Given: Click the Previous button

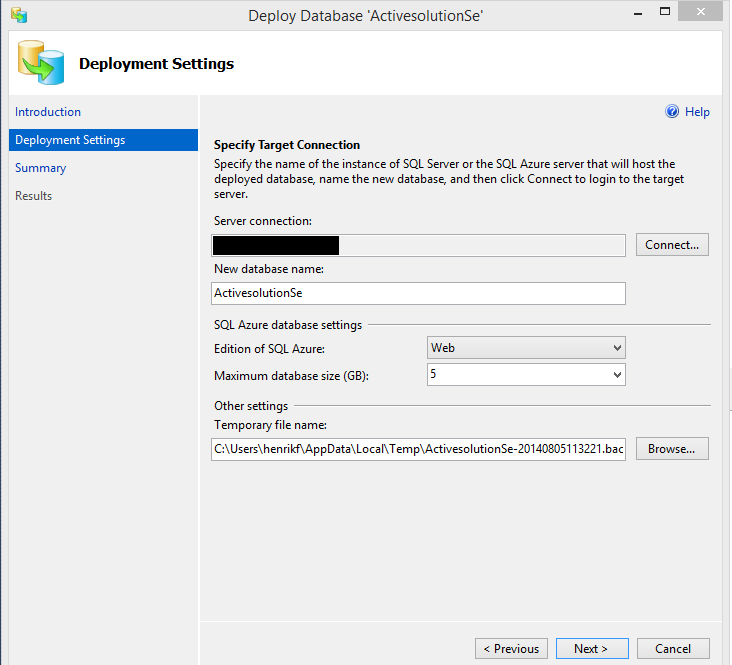Looking at the screenshot, I should [511, 649].
